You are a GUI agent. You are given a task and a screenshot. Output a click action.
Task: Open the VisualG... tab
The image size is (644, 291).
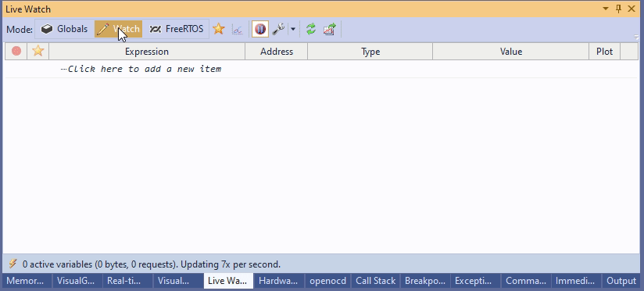(x=77, y=281)
